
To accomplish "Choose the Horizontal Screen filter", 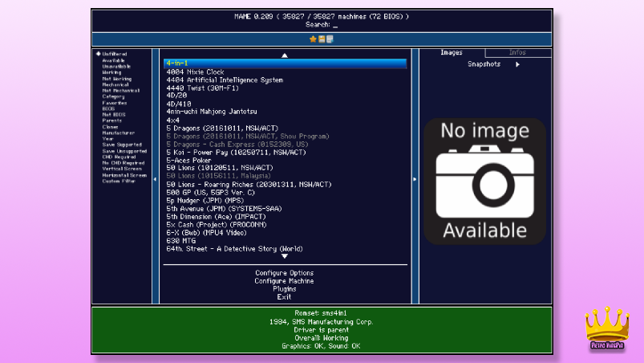I will click(124, 175).
